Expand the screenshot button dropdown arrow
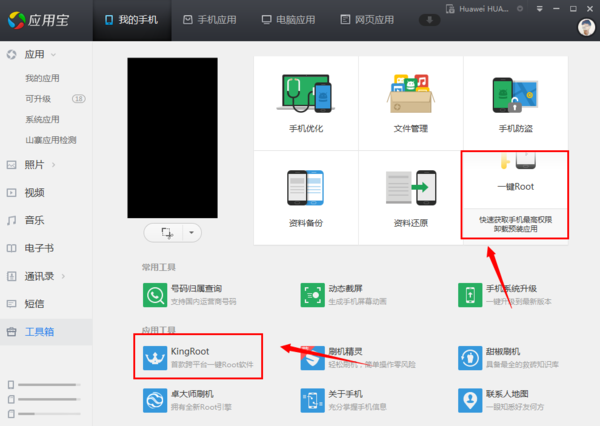 (x=191, y=232)
